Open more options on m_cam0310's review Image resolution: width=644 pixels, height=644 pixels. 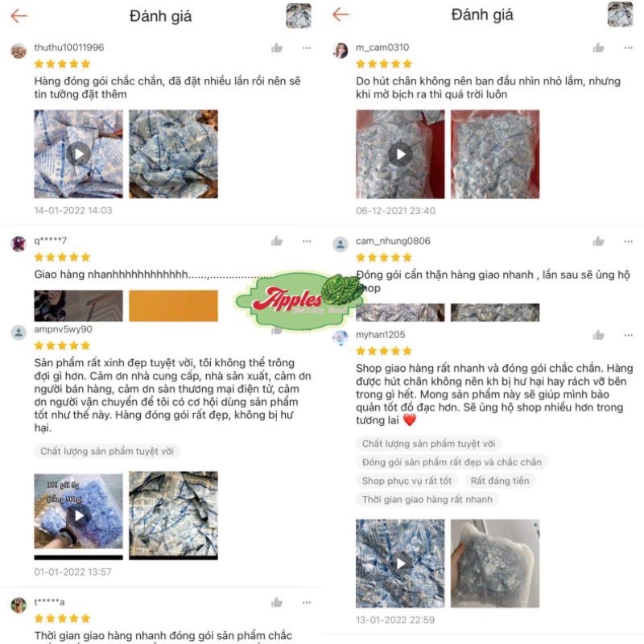pos(628,48)
